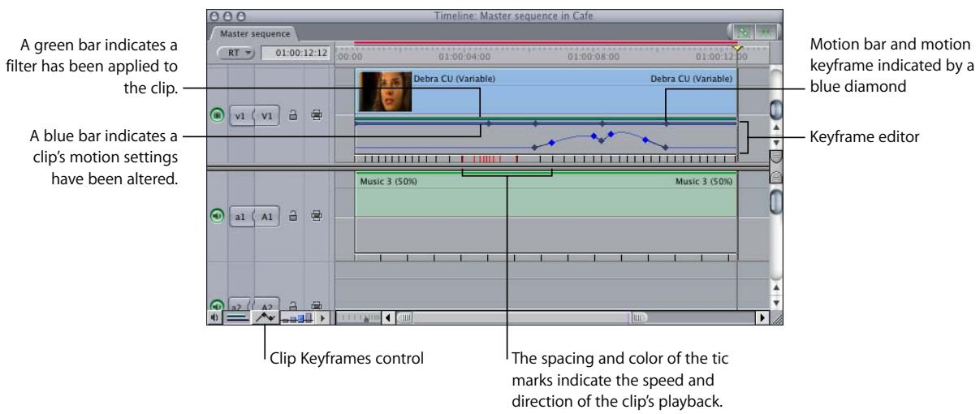Click the highest bright-blue keyframe in the keyframe editor
The height and width of the screenshot is (414, 980).
[611, 133]
